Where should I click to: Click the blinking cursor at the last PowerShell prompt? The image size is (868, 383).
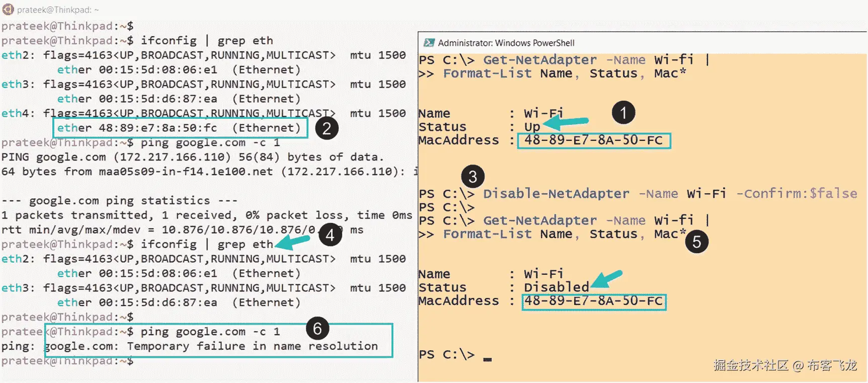[487, 359]
